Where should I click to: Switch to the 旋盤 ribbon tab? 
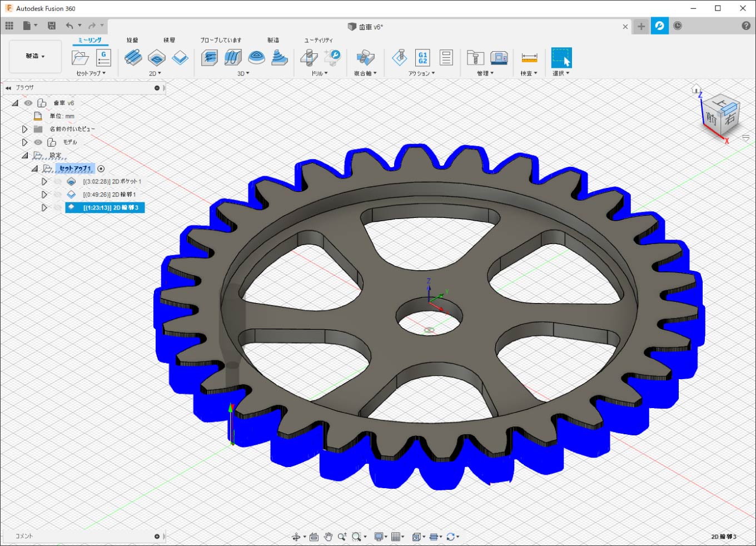(x=132, y=40)
